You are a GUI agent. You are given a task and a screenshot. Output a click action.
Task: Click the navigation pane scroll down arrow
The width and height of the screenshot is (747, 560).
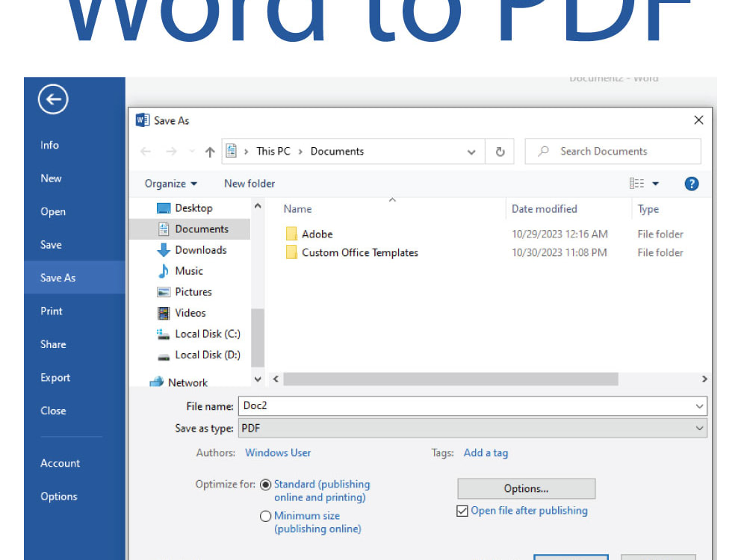coord(257,379)
